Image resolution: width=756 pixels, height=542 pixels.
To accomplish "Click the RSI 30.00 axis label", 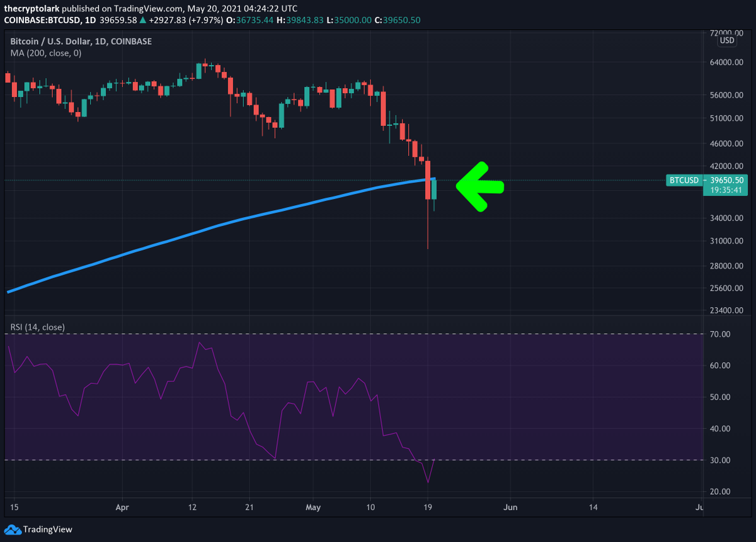I will (x=719, y=460).
